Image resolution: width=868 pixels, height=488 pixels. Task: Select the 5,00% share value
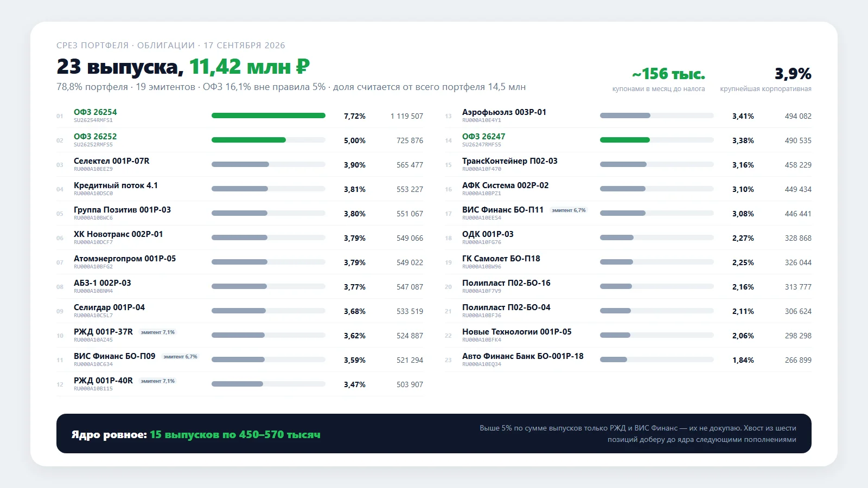point(355,140)
